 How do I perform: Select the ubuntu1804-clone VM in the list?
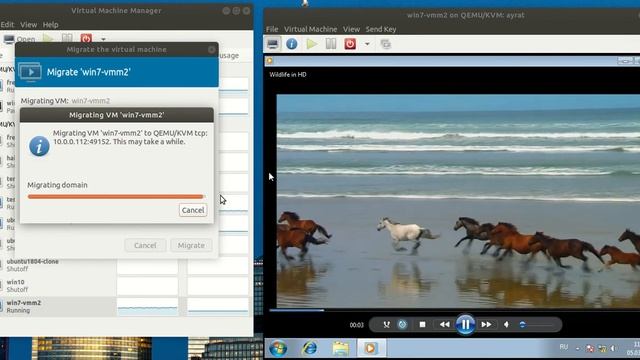(x=125, y=265)
